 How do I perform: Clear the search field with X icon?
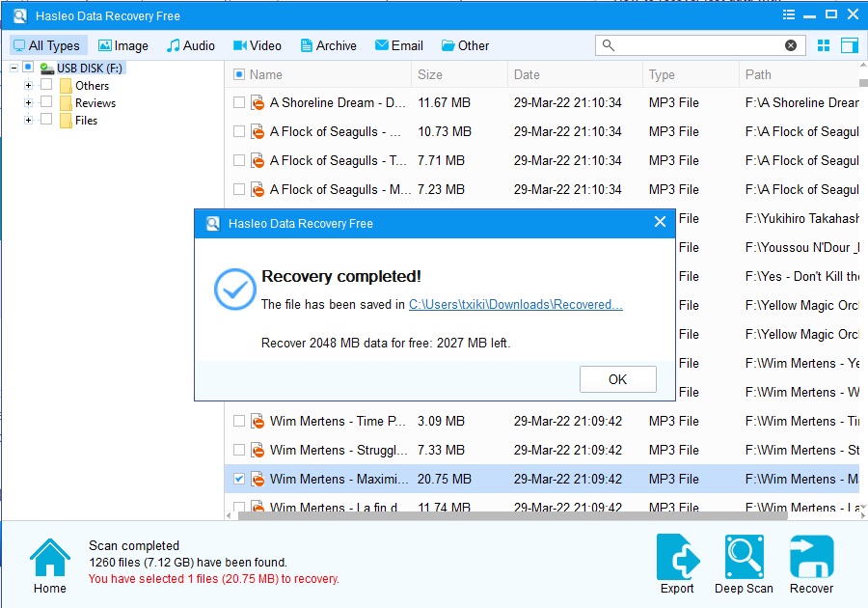click(791, 45)
